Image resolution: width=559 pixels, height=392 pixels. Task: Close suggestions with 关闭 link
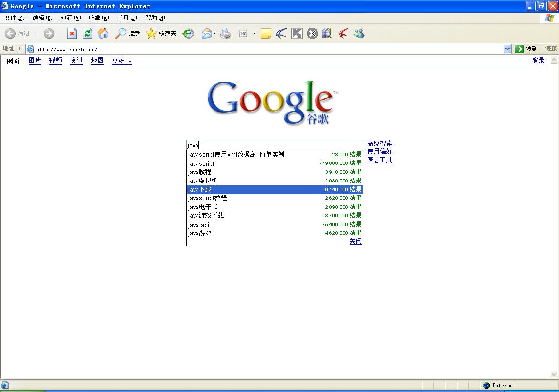[355, 241]
